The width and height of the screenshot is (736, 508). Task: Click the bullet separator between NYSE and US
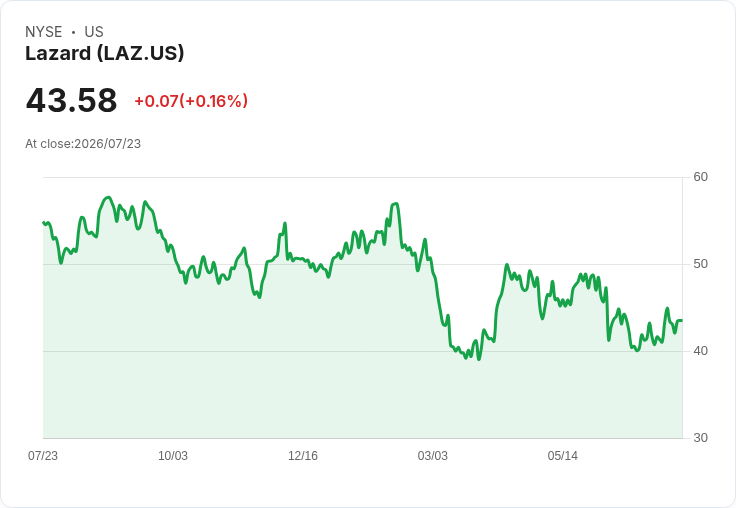74,32
